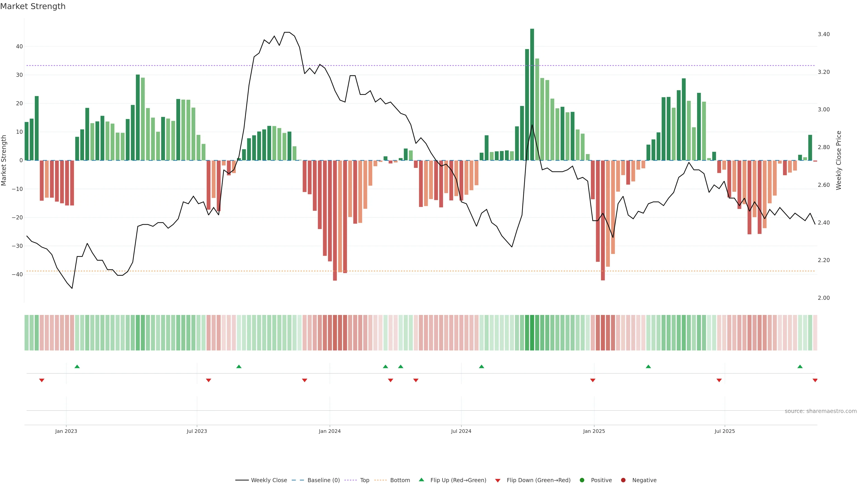Click the Jan 2024 x-axis label
The height and width of the screenshot is (488, 868).
[x=330, y=431]
